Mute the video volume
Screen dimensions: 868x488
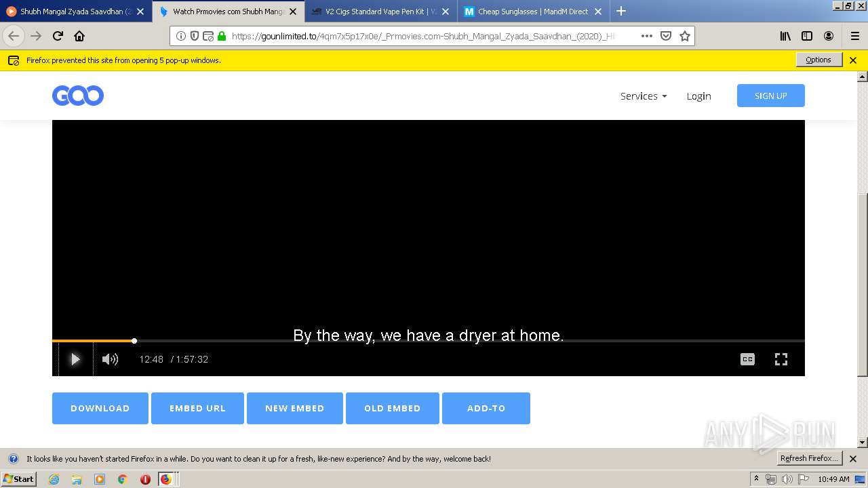point(110,359)
